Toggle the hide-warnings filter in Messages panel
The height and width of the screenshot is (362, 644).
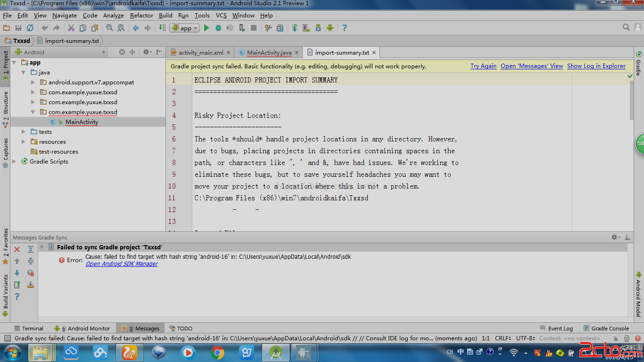(x=31, y=273)
